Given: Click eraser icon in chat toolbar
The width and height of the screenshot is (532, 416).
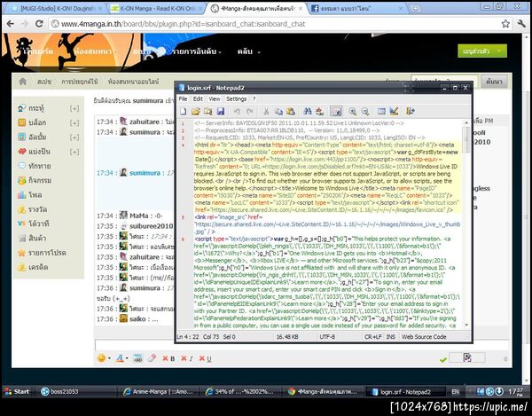Looking at the screenshot, I should coord(152,357).
